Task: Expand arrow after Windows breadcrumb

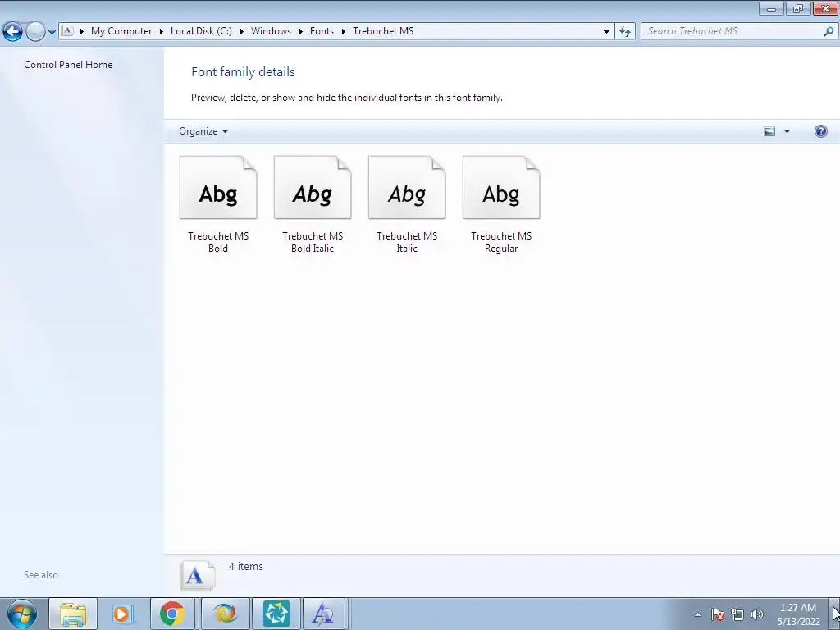Action: tap(300, 31)
